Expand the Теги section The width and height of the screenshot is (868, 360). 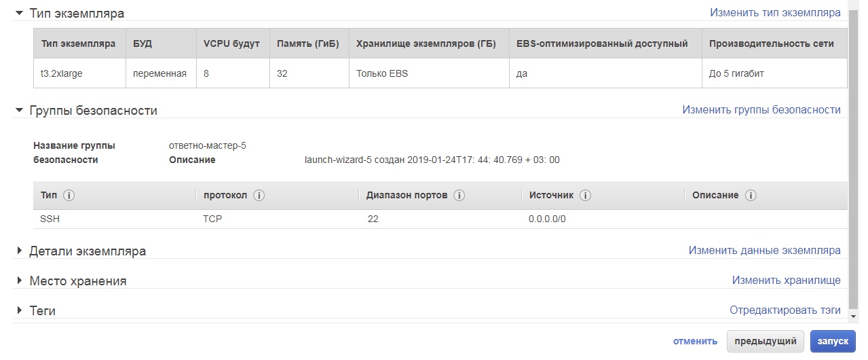(19, 310)
